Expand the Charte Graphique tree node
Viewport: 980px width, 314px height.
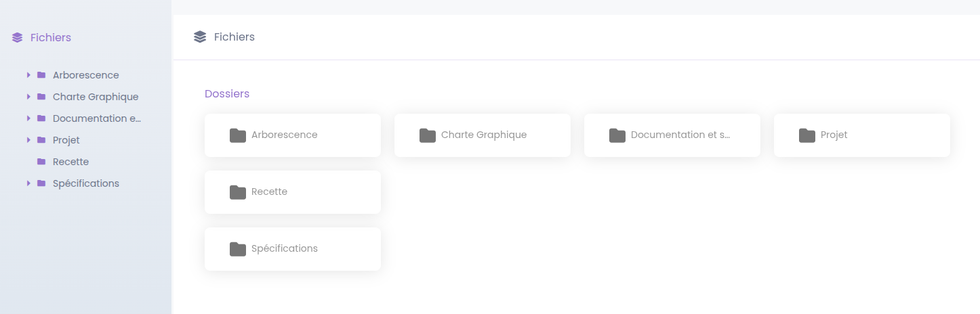click(28, 97)
